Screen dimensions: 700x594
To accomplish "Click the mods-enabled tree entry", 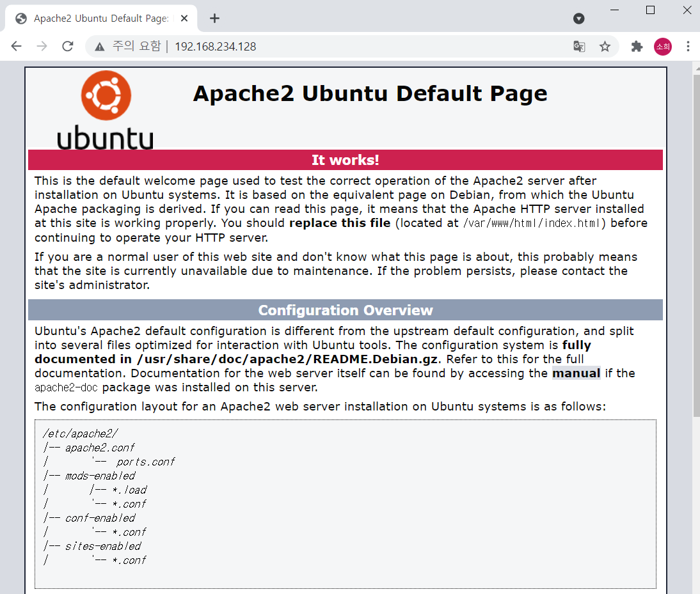I will tap(100, 476).
